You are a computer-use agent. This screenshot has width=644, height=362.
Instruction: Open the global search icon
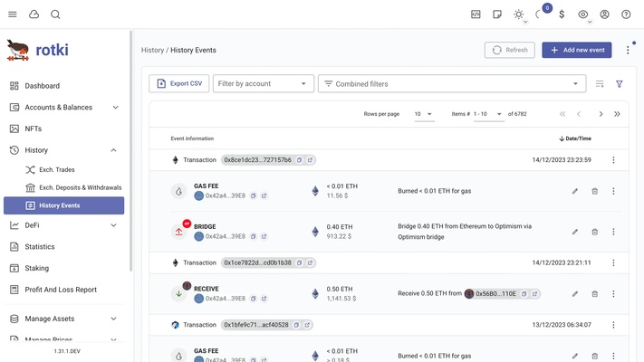coord(55,14)
